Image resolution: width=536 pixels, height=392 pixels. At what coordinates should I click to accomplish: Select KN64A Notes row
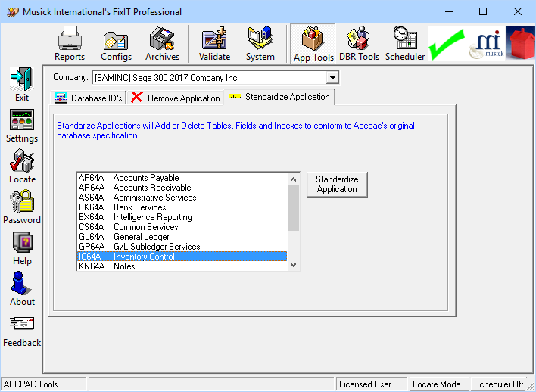tap(182, 266)
